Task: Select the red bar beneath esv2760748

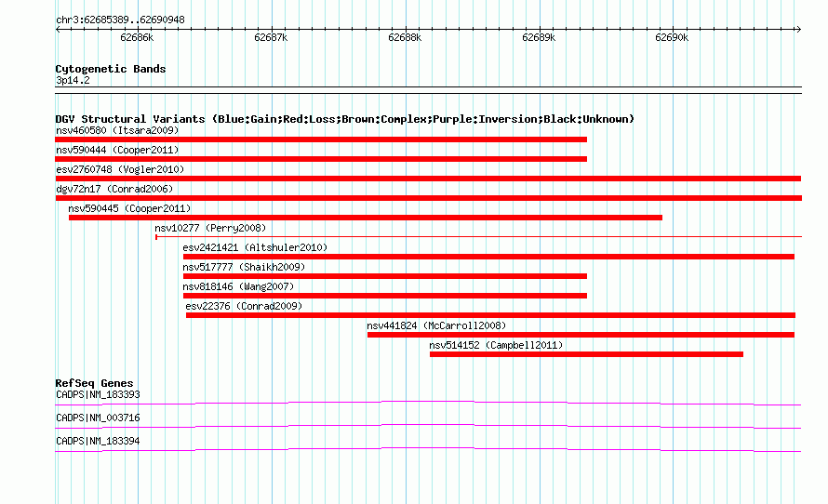Action: 428,179
